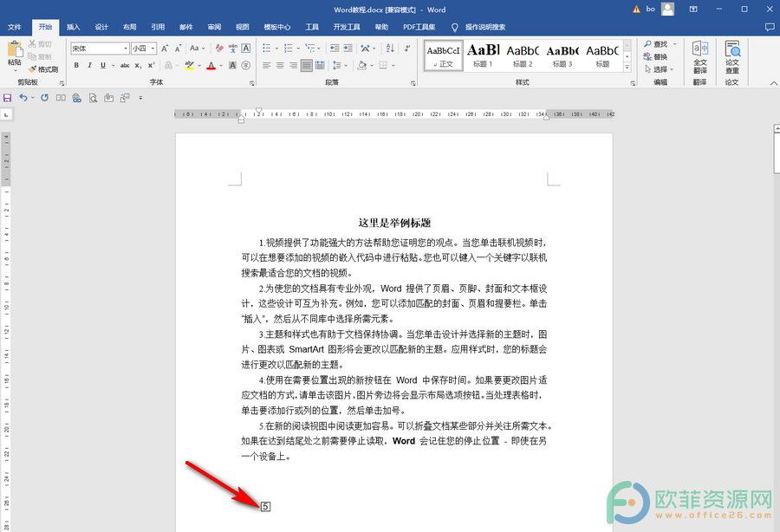Toggle Character Shading (gray A)
This screenshot has width=780, height=532.
(232, 65)
